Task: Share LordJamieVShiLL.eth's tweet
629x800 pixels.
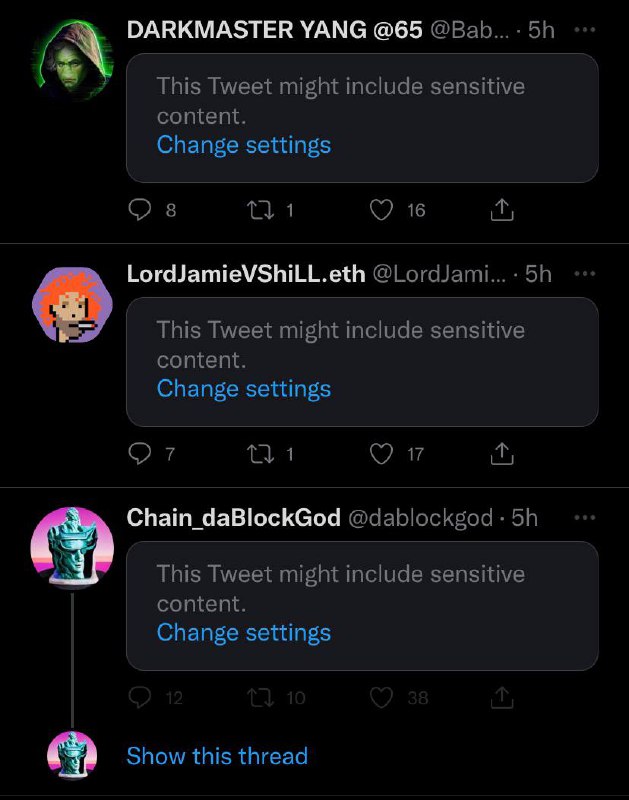Action: coord(502,453)
